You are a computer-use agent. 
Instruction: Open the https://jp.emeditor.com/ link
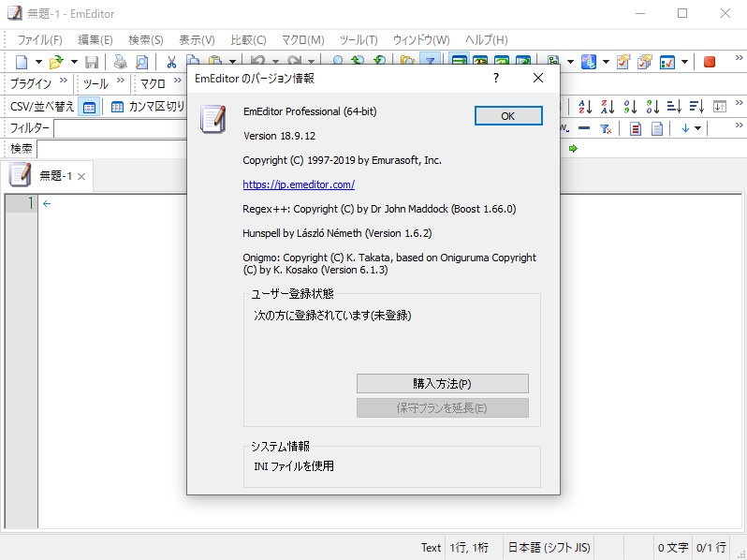(299, 184)
